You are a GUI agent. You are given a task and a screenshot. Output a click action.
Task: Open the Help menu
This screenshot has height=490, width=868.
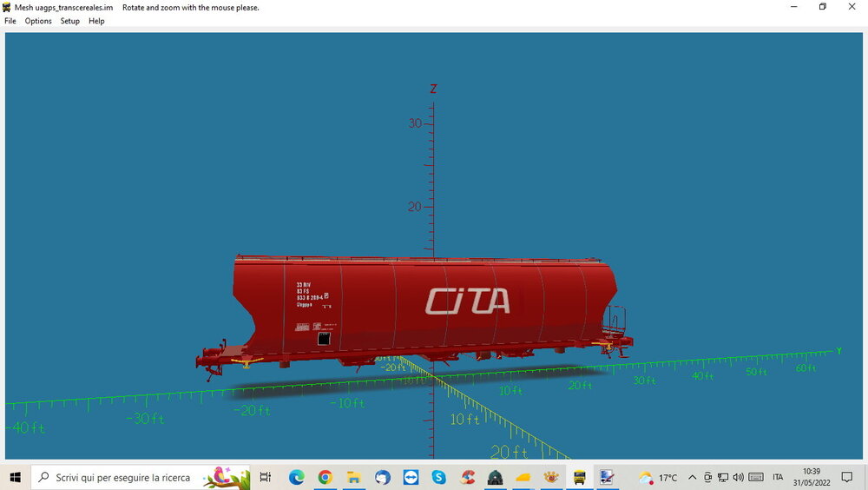pyautogui.click(x=96, y=21)
